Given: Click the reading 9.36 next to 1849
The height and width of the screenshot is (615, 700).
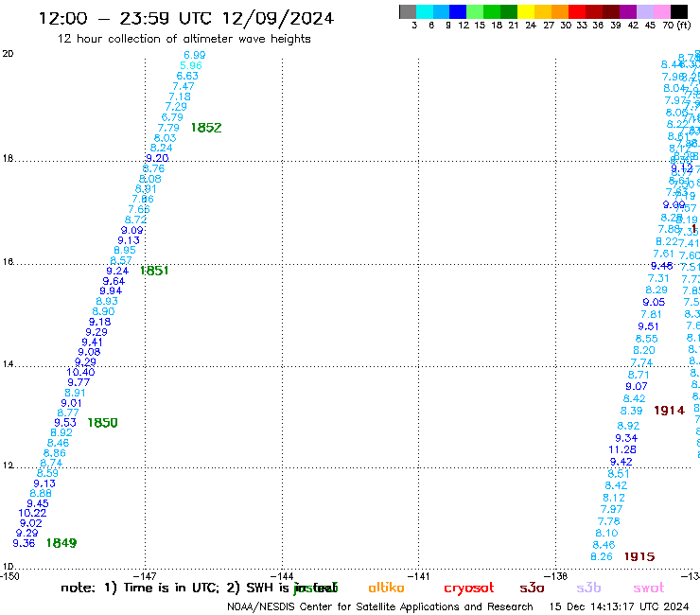Looking at the screenshot, I should (x=24, y=543).
